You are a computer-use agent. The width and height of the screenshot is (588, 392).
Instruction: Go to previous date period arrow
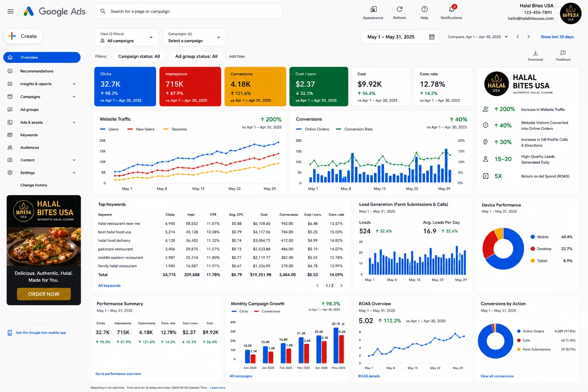(518, 37)
